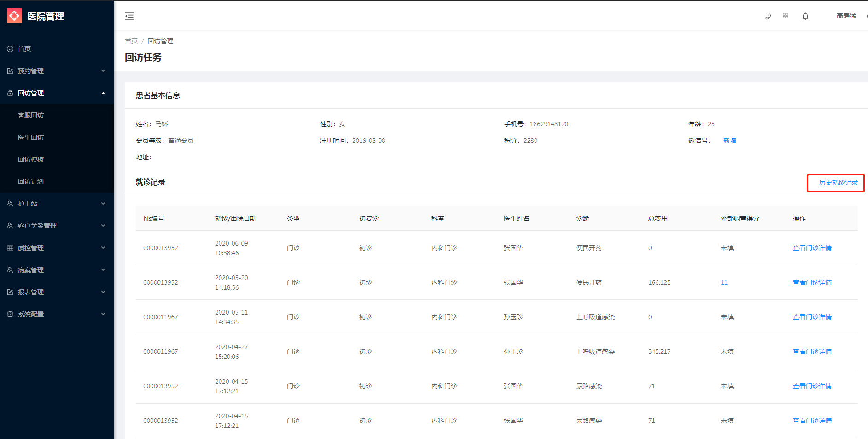
Task: Open survey score 11 link
Action: (724, 282)
